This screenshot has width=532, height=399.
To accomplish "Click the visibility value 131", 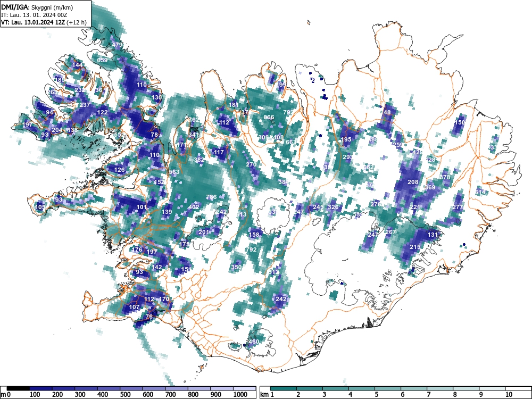I will 433,235.
